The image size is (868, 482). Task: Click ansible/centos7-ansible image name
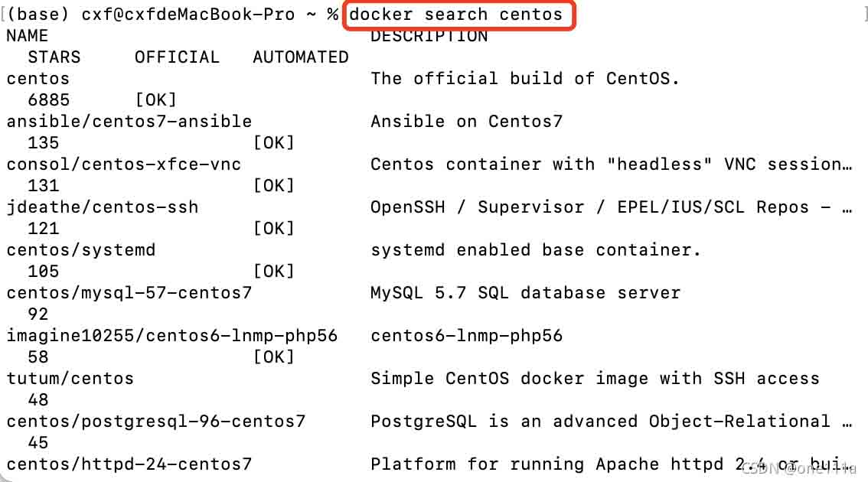point(129,122)
